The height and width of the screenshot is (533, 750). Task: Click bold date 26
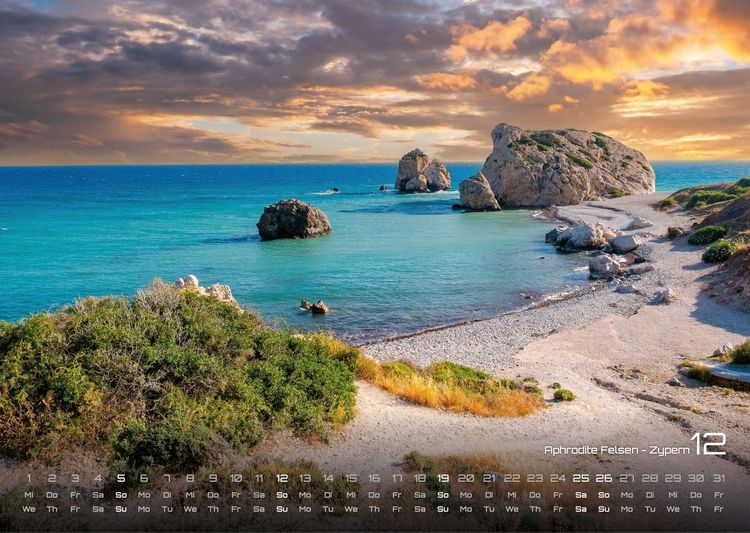tap(604, 478)
